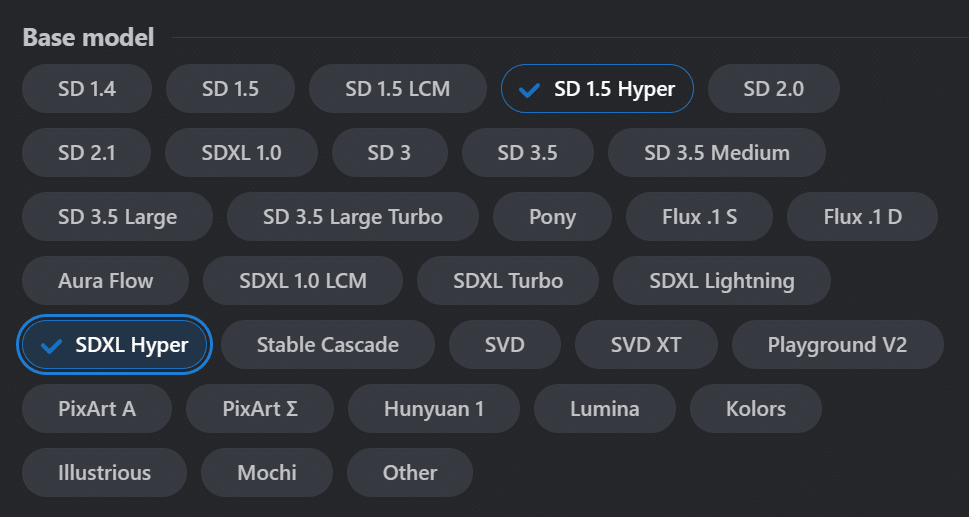Screen dimensions: 969x517
Task: Toggle the Flux .1 S chip
Action: 700,217
